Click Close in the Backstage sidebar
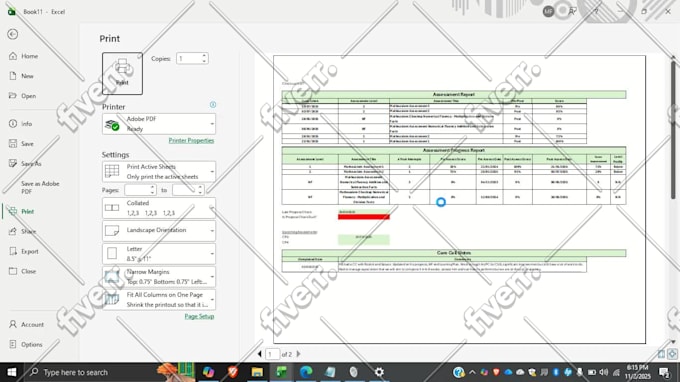Screen dimensions: 680x382 23,271
